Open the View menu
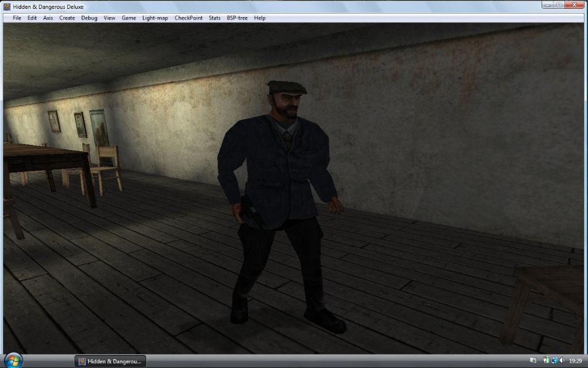 click(x=109, y=18)
